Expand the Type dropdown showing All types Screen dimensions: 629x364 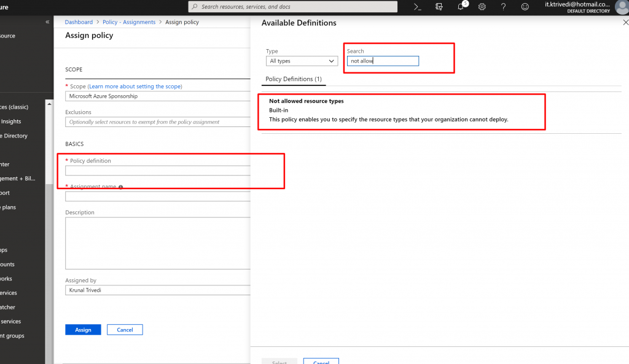tap(302, 61)
